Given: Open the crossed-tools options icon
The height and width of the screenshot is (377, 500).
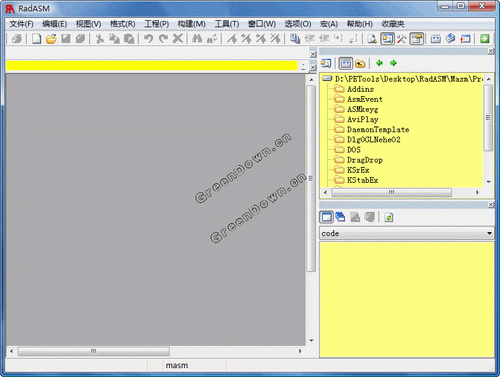Looking at the screenshot, I should coord(402,39).
